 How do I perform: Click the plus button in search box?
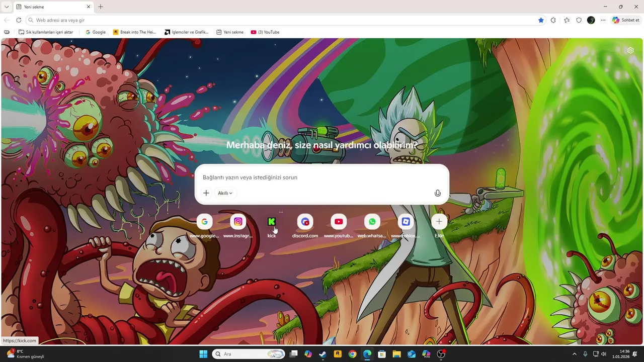pos(206,193)
